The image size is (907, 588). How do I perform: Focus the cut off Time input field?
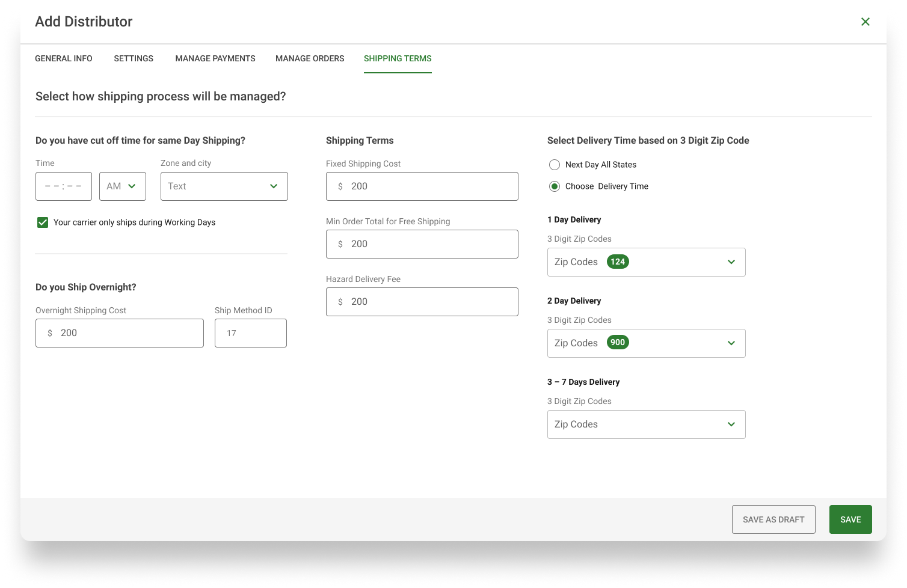pyautogui.click(x=64, y=186)
